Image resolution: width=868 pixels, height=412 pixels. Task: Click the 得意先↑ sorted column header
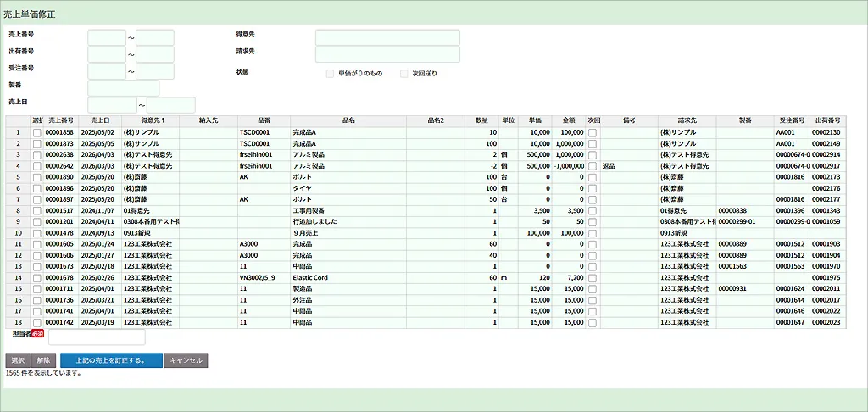150,120
